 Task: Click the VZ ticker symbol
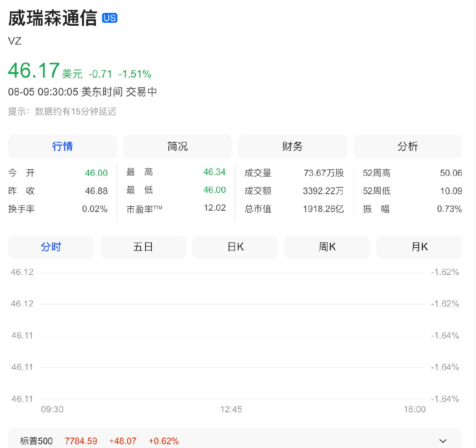point(15,41)
